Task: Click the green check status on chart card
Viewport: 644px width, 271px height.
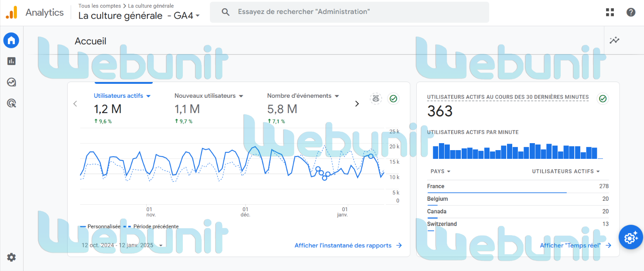Action: click(x=393, y=99)
